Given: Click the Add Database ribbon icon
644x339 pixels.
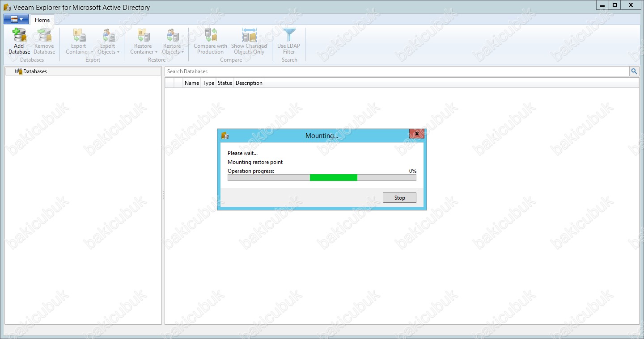Looking at the screenshot, I should [19, 35].
